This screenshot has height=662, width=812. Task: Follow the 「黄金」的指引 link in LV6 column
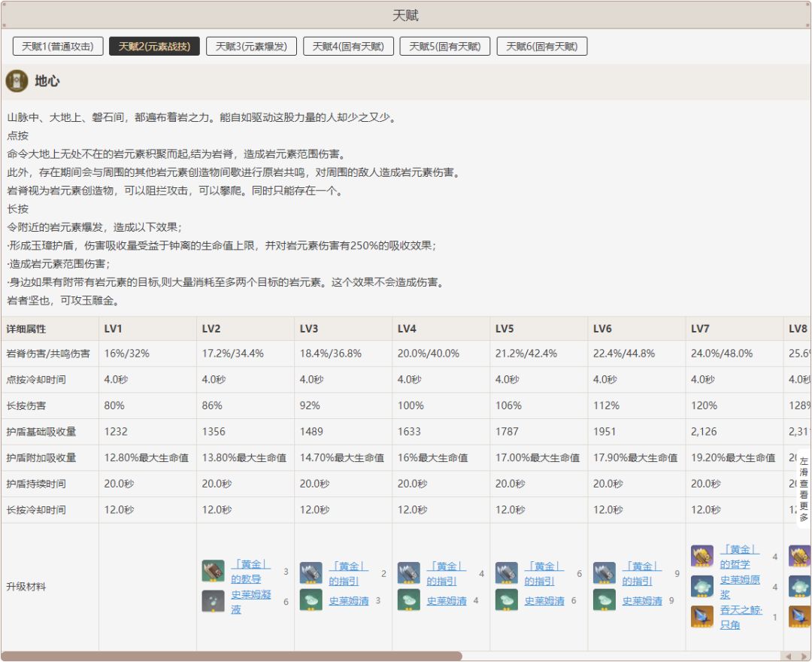tap(642, 573)
